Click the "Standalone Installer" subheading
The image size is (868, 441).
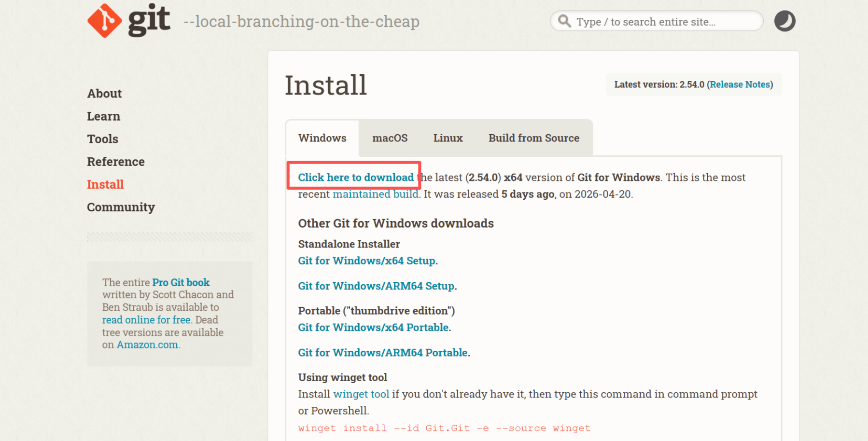pos(349,244)
